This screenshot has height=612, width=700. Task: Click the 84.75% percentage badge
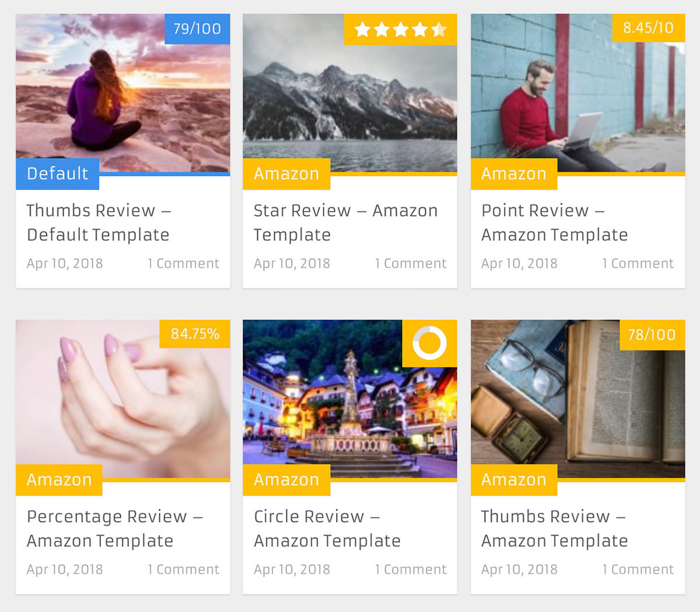coord(195,333)
